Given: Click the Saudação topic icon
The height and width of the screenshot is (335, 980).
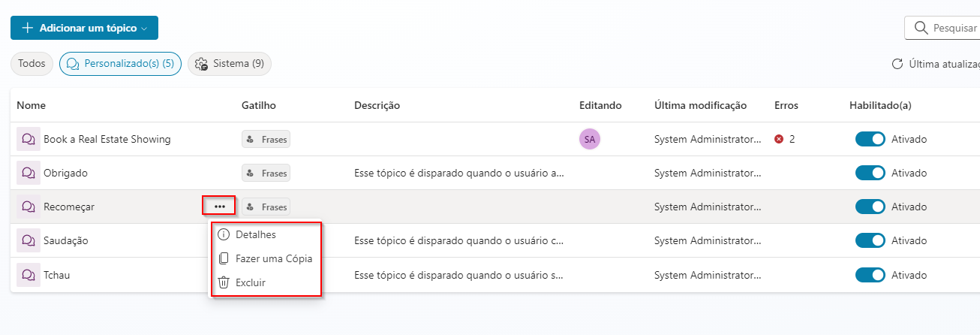Looking at the screenshot, I should (x=29, y=240).
